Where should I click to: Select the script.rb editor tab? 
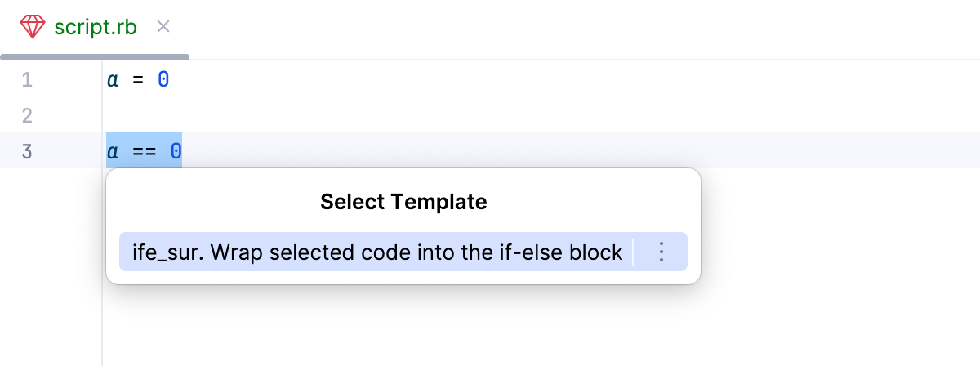click(x=95, y=27)
